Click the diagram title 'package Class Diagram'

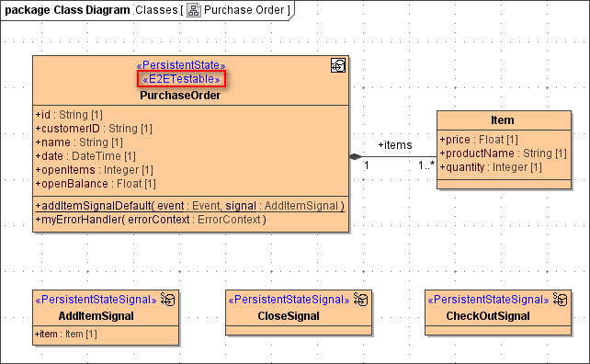coord(67,10)
